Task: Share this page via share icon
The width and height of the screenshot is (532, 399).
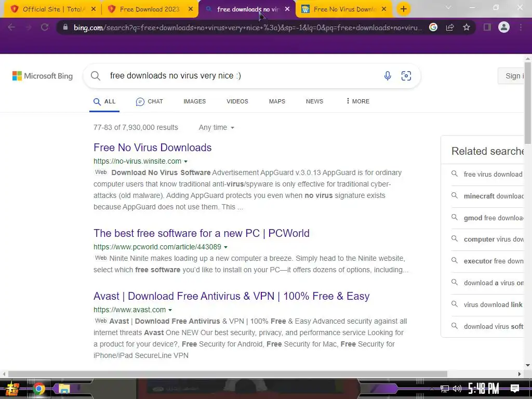Action: (450, 27)
